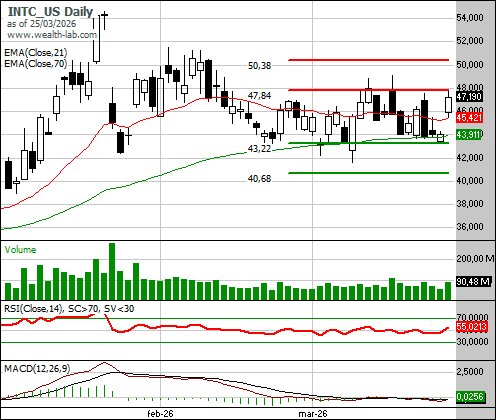Click the 47,84 resistance level label
Viewport: 496px width, 420px height.
click(x=259, y=96)
